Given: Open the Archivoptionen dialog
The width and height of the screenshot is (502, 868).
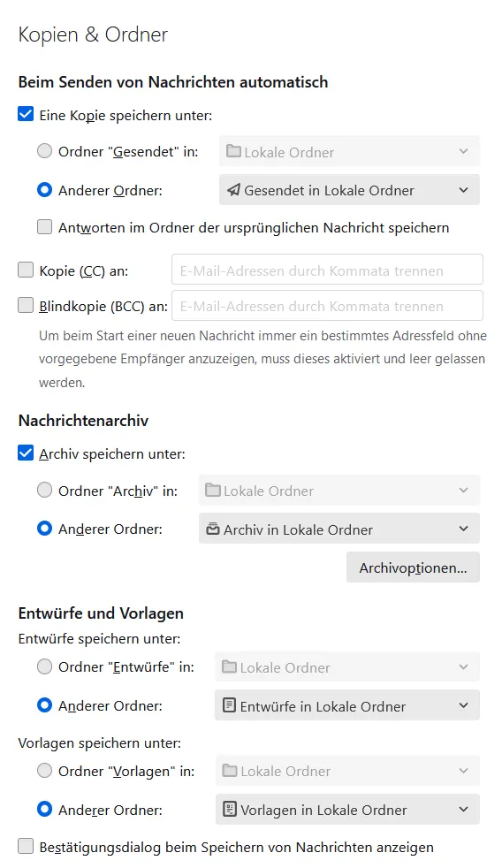Looking at the screenshot, I should pyautogui.click(x=413, y=567).
